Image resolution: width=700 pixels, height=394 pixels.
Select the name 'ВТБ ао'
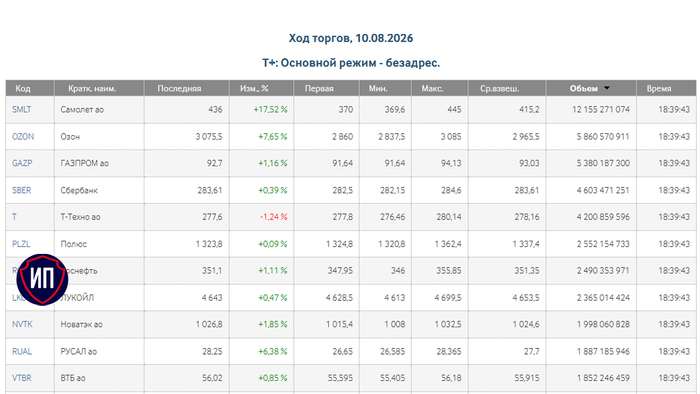(73, 378)
